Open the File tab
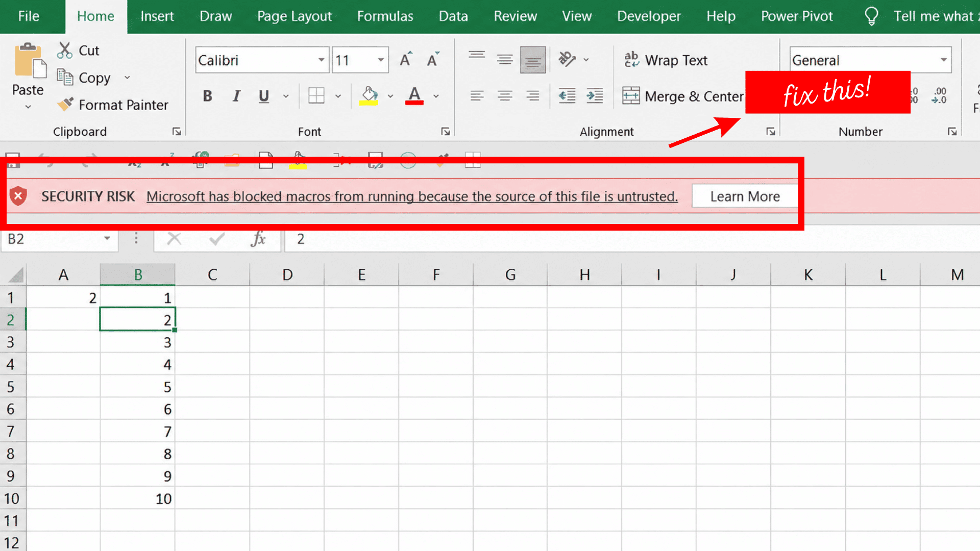Image resolution: width=980 pixels, height=551 pixels. click(29, 16)
